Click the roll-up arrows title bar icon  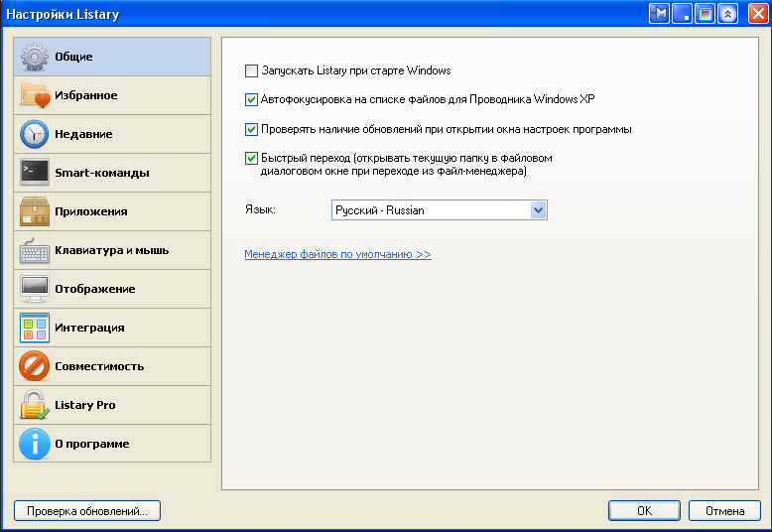(x=727, y=13)
